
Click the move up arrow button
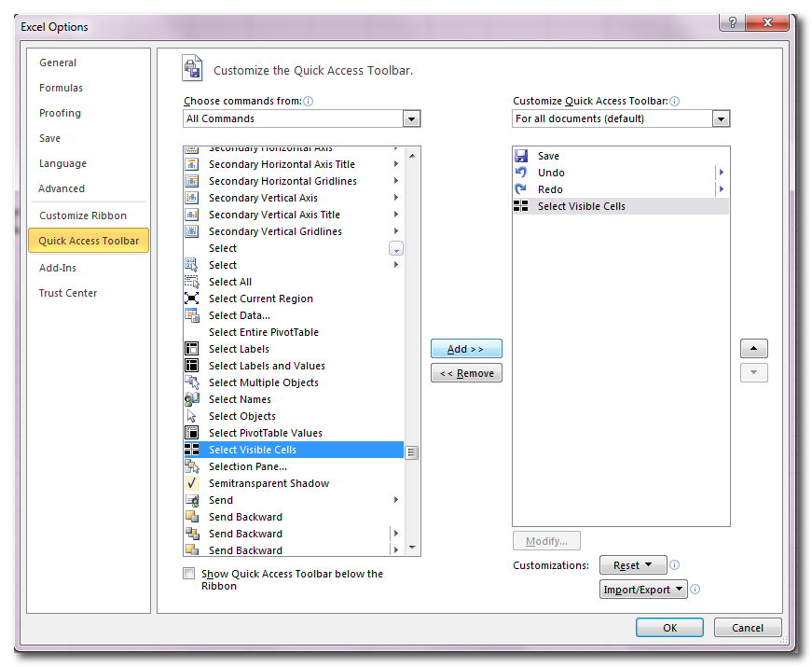click(753, 348)
